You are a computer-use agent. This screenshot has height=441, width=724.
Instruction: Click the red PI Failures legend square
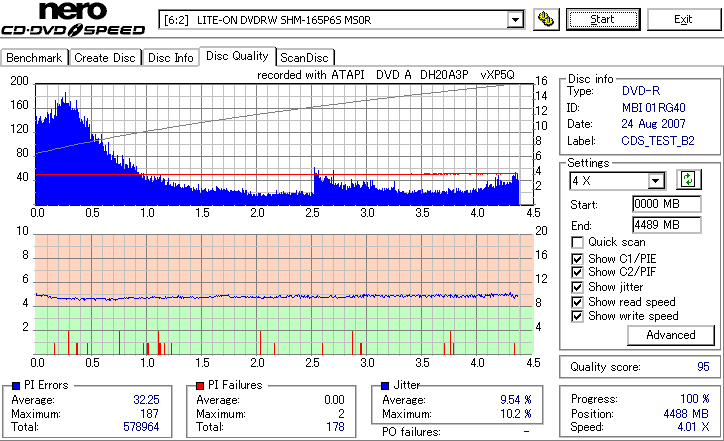pyautogui.click(x=200, y=386)
